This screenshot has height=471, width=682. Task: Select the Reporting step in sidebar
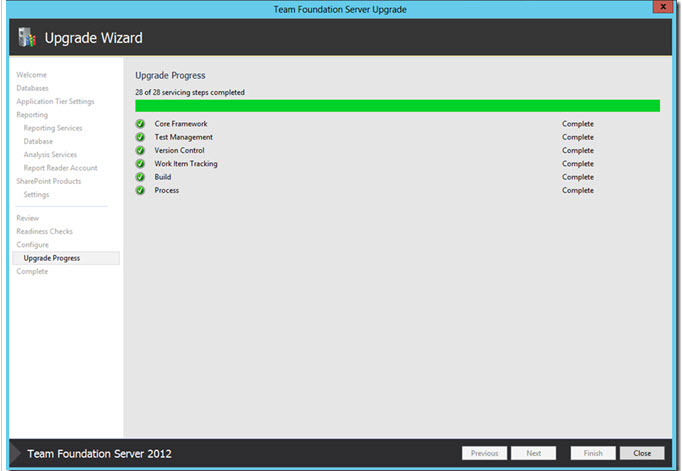click(32, 115)
